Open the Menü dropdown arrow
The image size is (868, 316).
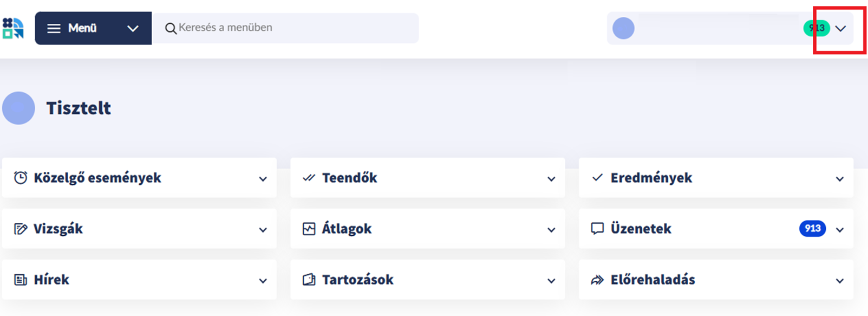[133, 28]
